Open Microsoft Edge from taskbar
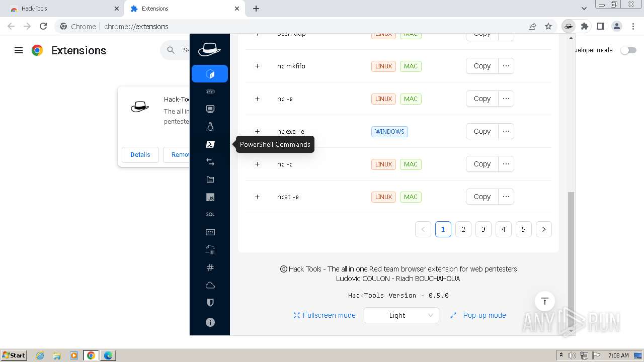644x362 pixels. point(108,355)
